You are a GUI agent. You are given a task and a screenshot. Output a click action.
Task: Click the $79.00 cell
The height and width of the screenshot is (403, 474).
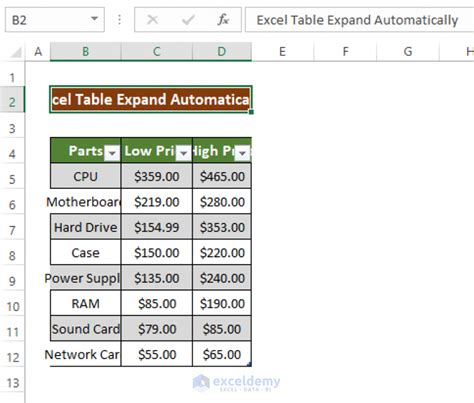tap(157, 329)
